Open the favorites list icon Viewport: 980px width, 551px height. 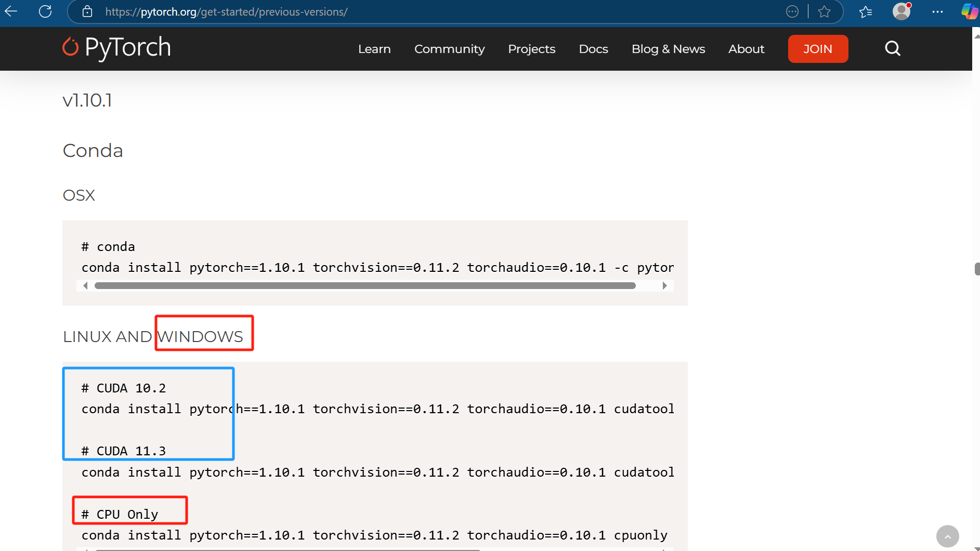(866, 11)
